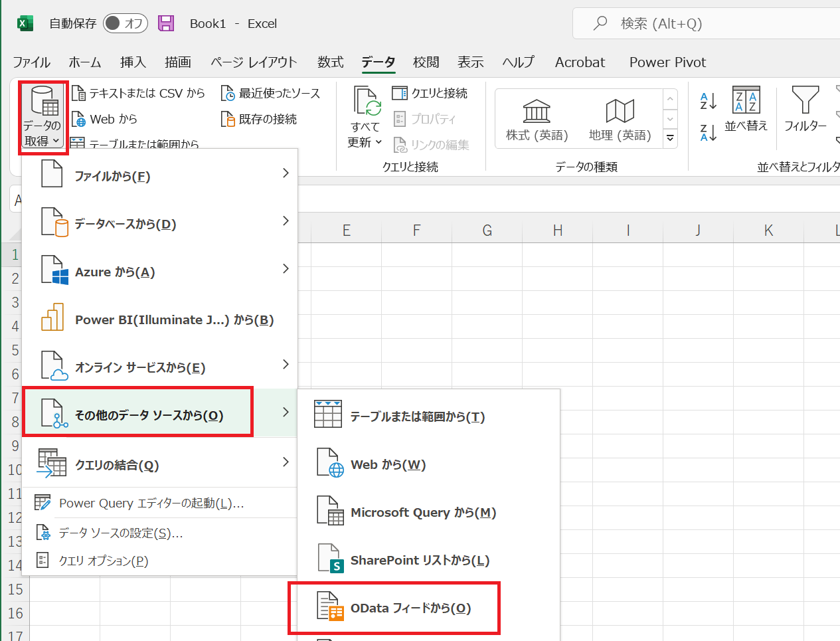Launch Power Query エディターの起動(L)...
Viewport: 840px width, 641px height.
(160, 503)
